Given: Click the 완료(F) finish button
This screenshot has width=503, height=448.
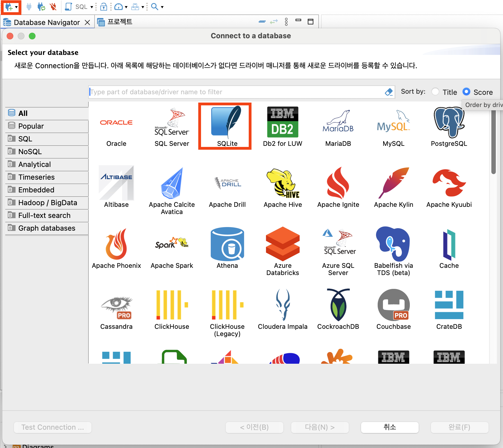Looking at the screenshot, I should click(459, 427).
